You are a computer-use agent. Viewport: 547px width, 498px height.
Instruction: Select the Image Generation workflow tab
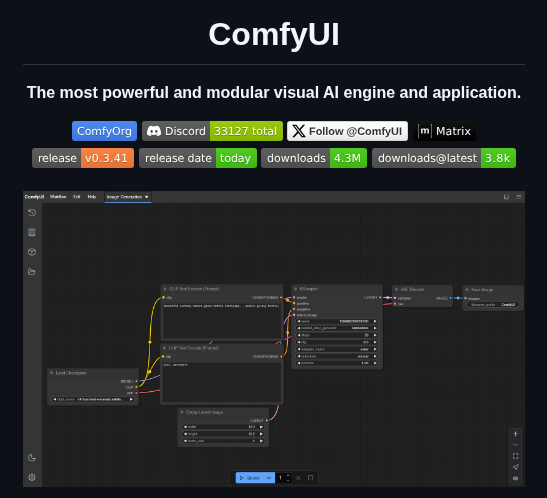pos(128,197)
